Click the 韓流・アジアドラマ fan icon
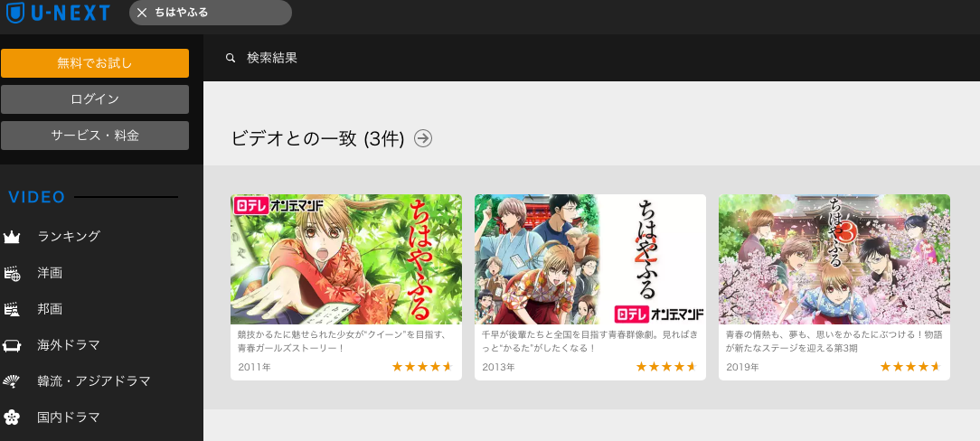Screen dimensions: 980x441 pyautogui.click(x=12, y=381)
